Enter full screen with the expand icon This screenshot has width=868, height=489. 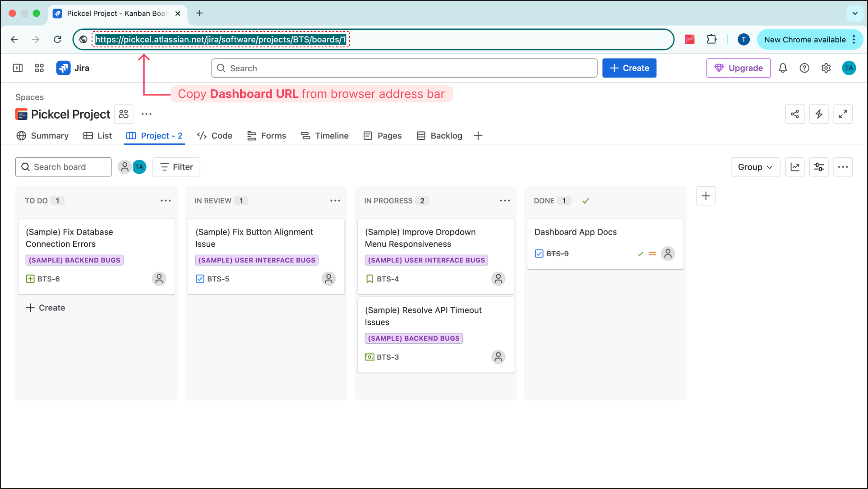[x=843, y=114]
